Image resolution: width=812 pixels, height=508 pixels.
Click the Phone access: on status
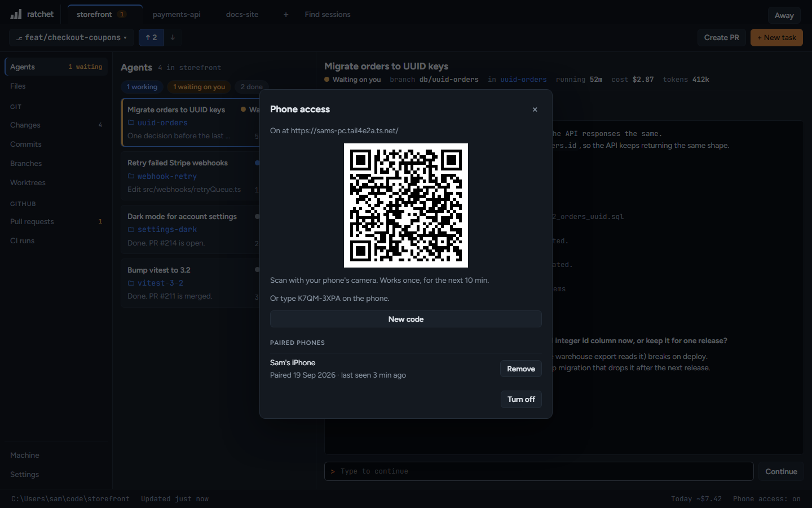(766, 499)
